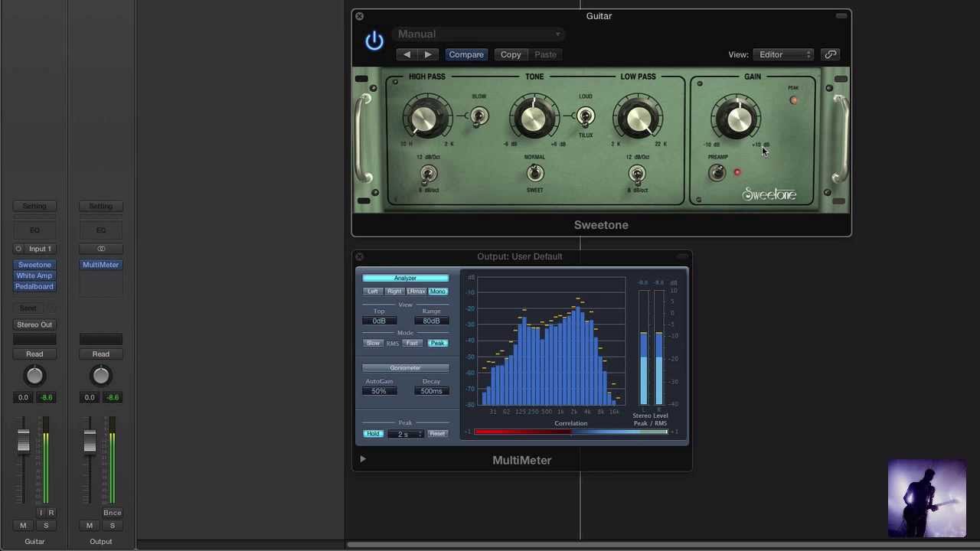Click the Decay 500ms field

tap(431, 391)
